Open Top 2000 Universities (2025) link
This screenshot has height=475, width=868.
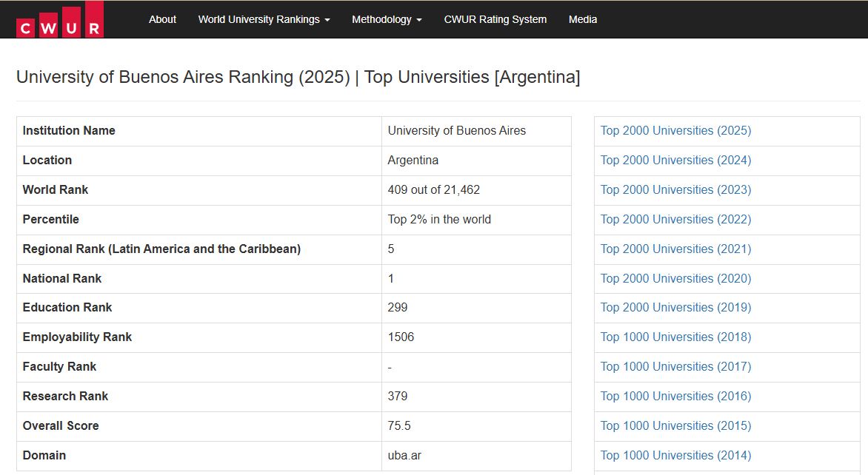coord(675,131)
